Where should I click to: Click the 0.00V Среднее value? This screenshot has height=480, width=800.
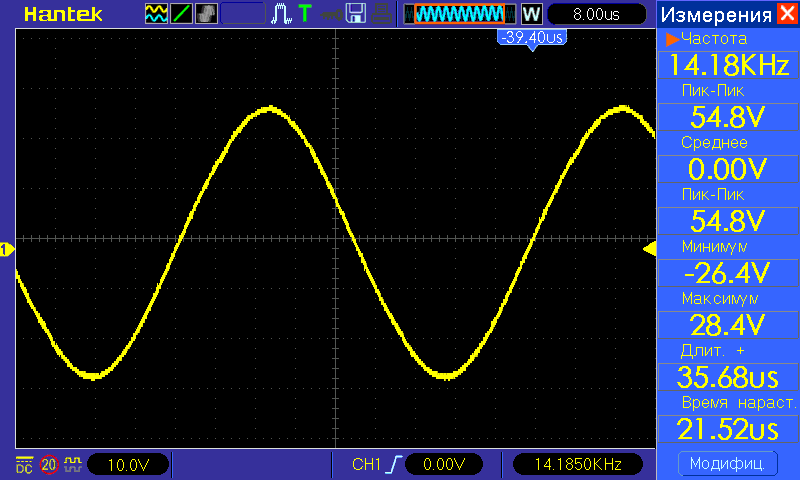tap(728, 169)
